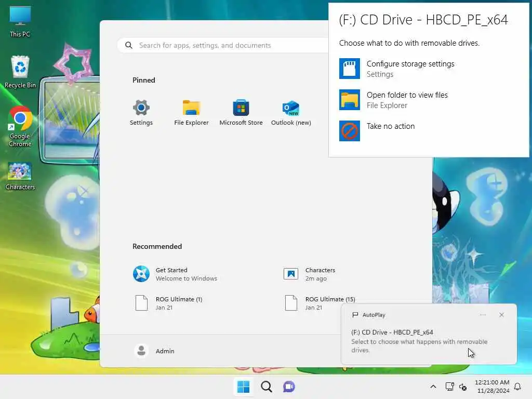Open the Chat app on the taskbar
This screenshot has width=532, height=399.
click(289, 387)
